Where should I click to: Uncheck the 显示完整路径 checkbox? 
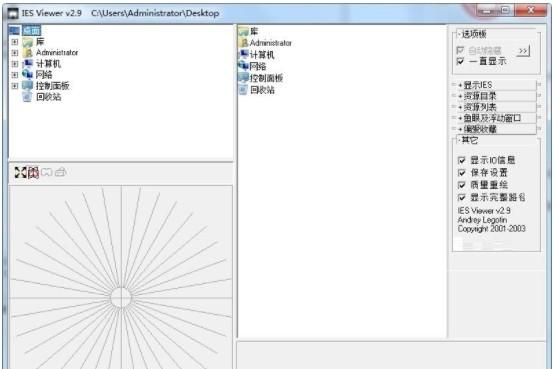(462, 198)
